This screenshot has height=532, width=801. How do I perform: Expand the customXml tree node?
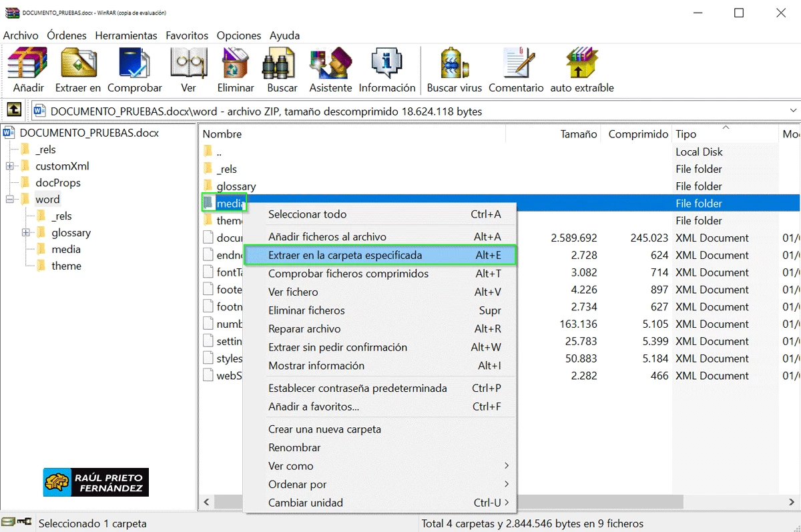10,166
